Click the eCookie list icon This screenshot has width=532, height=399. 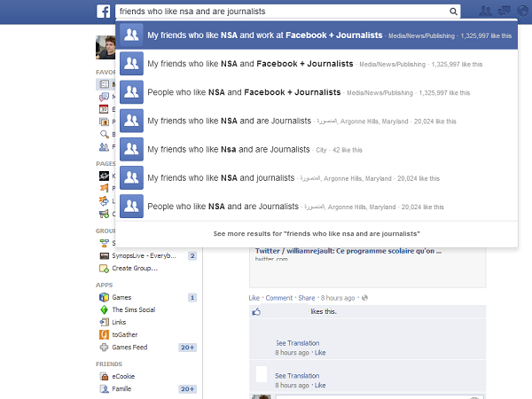(x=104, y=377)
